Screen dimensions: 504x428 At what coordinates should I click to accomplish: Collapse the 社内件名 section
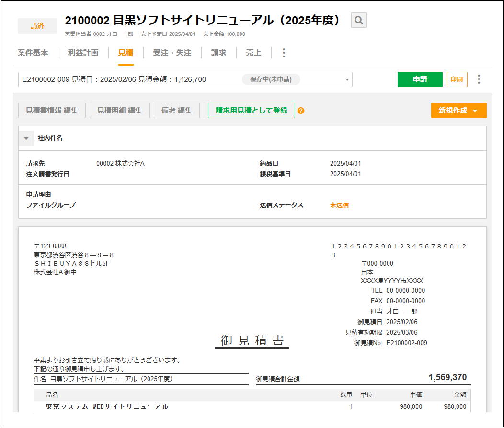pos(27,139)
